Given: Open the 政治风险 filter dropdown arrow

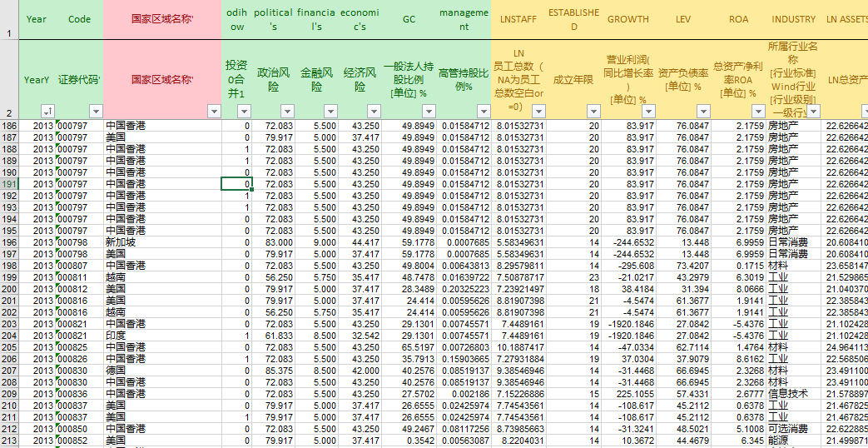Looking at the screenshot, I should pyautogui.click(x=287, y=112).
